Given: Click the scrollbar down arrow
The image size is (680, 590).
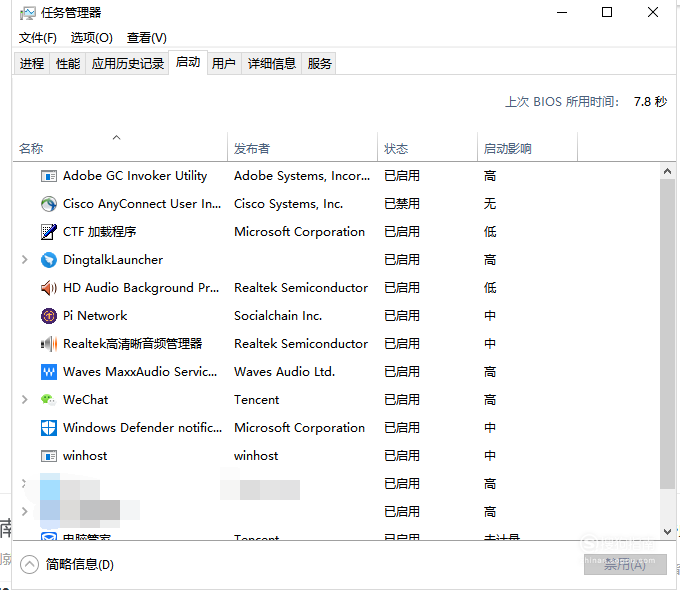Looking at the screenshot, I should tap(667, 531).
